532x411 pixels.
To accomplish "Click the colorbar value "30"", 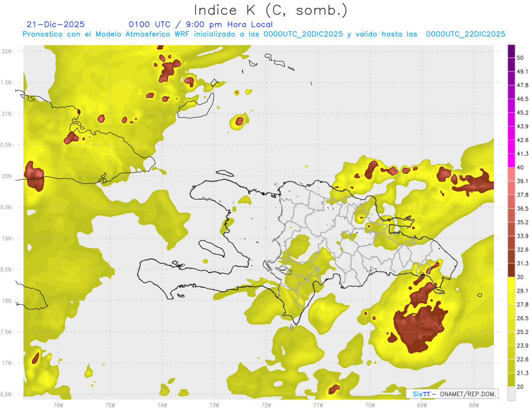I will (x=520, y=277).
